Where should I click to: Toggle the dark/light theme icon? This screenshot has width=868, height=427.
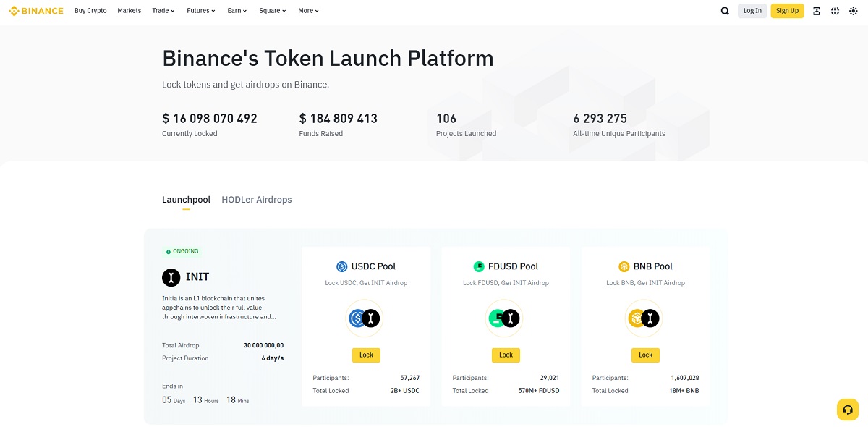click(x=853, y=11)
